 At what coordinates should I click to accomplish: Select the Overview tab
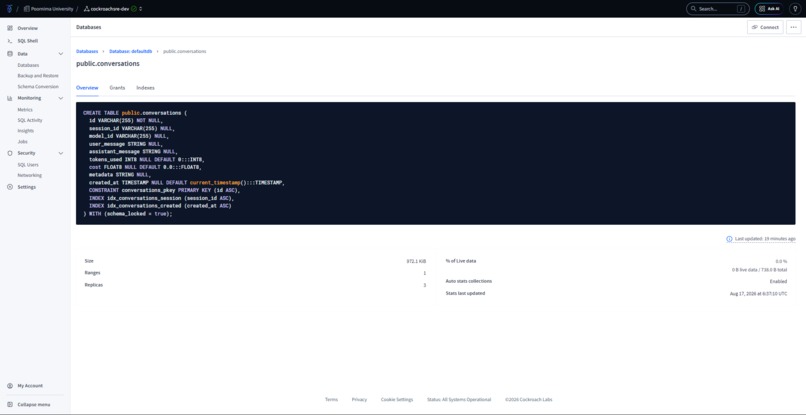click(87, 88)
